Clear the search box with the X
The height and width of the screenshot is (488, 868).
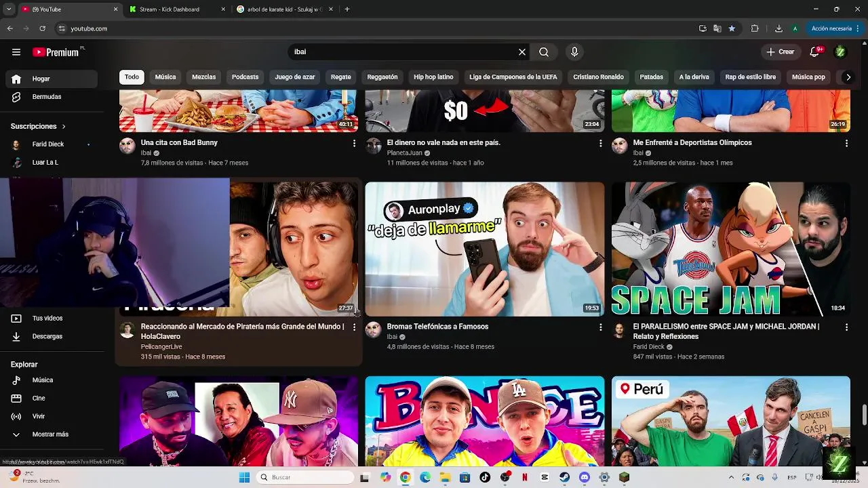pyautogui.click(x=522, y=52)
